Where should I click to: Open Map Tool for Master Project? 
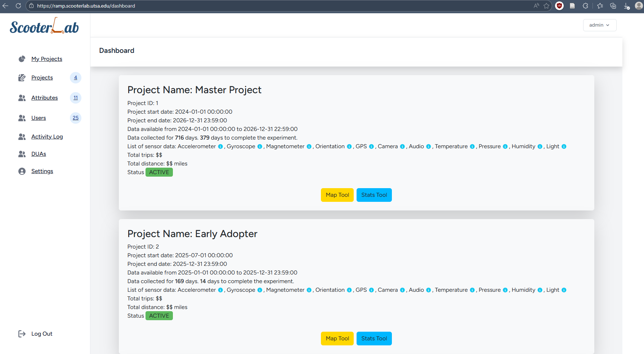pyautogui.click(x=337, y=195)
